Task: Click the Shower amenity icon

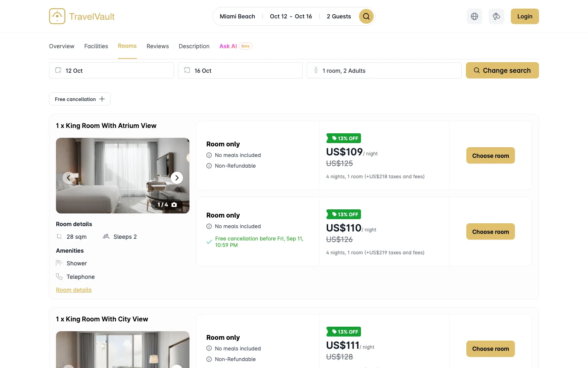Action: tap(59, 263)
